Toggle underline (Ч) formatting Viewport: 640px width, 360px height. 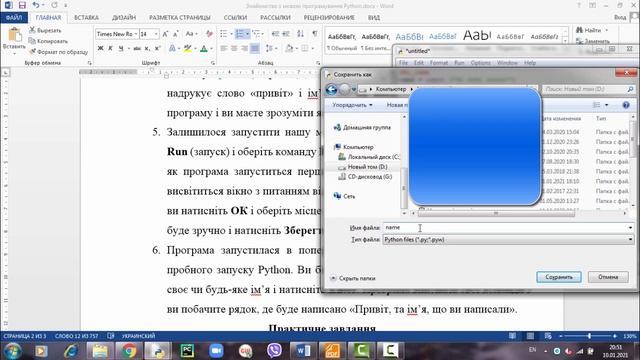121,49
